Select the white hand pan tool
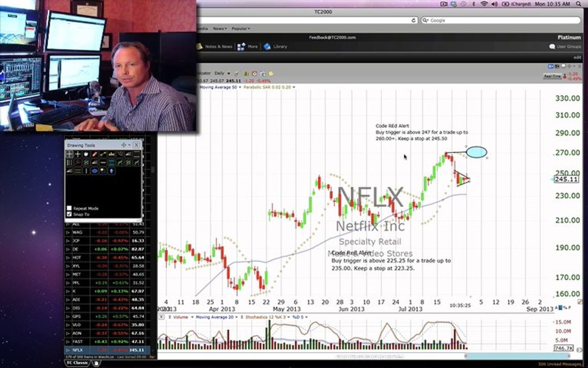The height and width of the screenshot is (368, 588). pyautogui.click(x=86, y=154)
